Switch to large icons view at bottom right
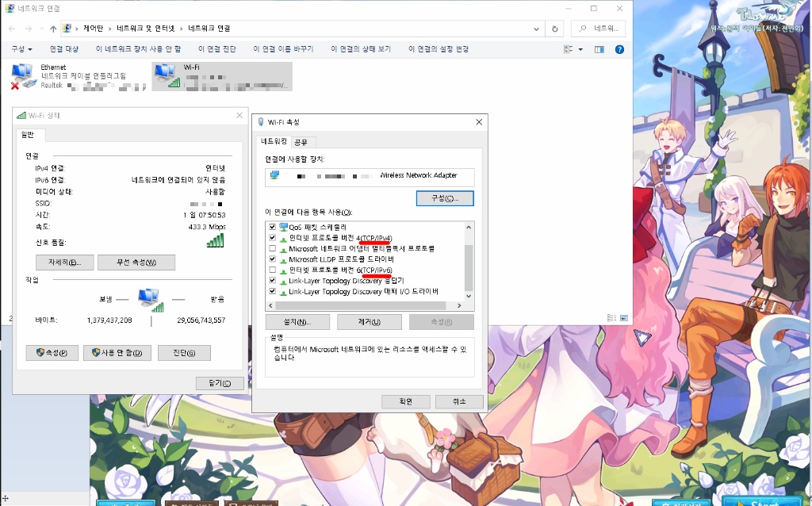 623,318
